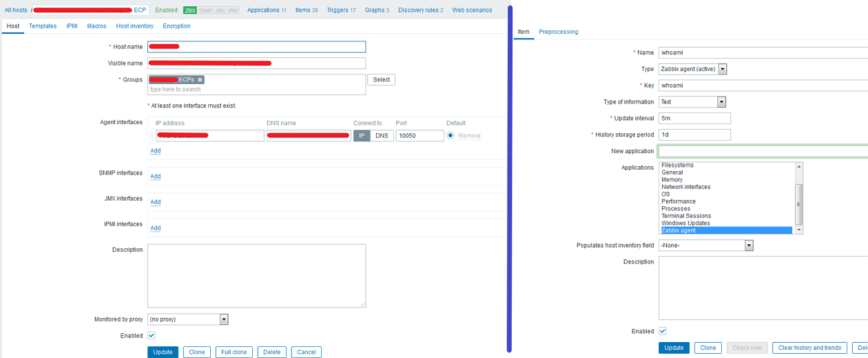This screenshot has height=358, width=868.
Task: Select the Default interface radio button
Action: pos(451,135)
